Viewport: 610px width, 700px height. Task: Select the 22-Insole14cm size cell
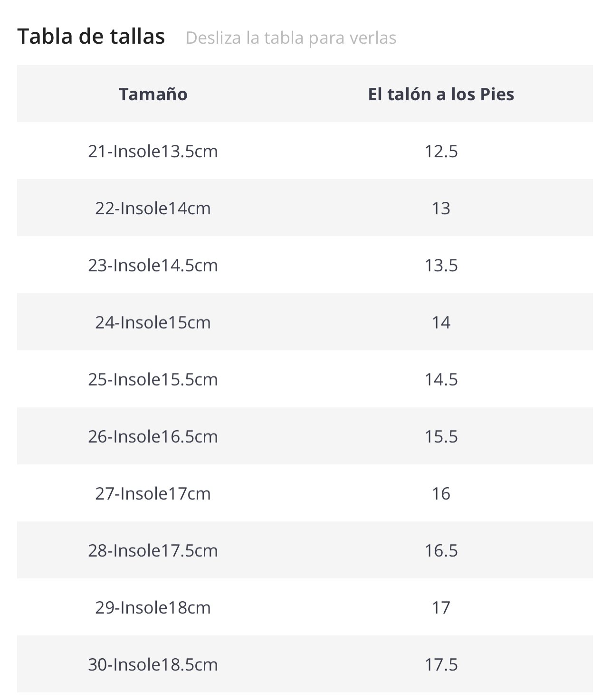click(153, 208)
